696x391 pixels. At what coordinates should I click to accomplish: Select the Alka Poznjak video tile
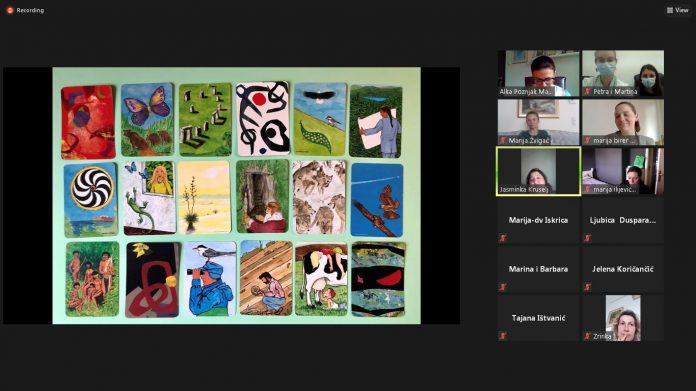coord(538,73)
